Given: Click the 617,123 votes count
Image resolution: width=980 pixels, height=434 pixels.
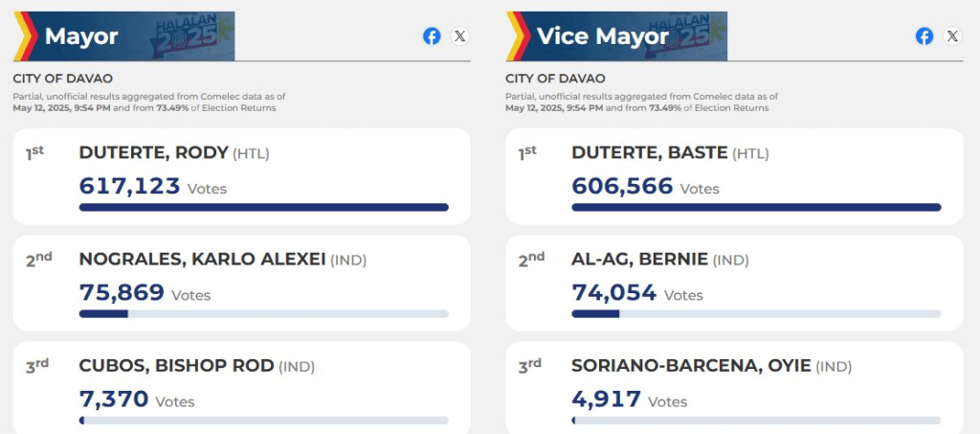Looking at the screenshot, I should (x=130, y=186).
